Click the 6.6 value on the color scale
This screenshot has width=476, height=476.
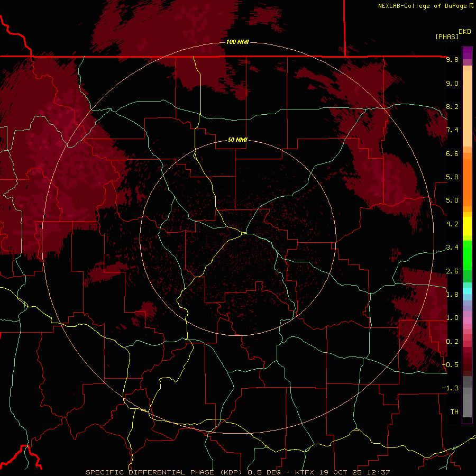point(452,153)
